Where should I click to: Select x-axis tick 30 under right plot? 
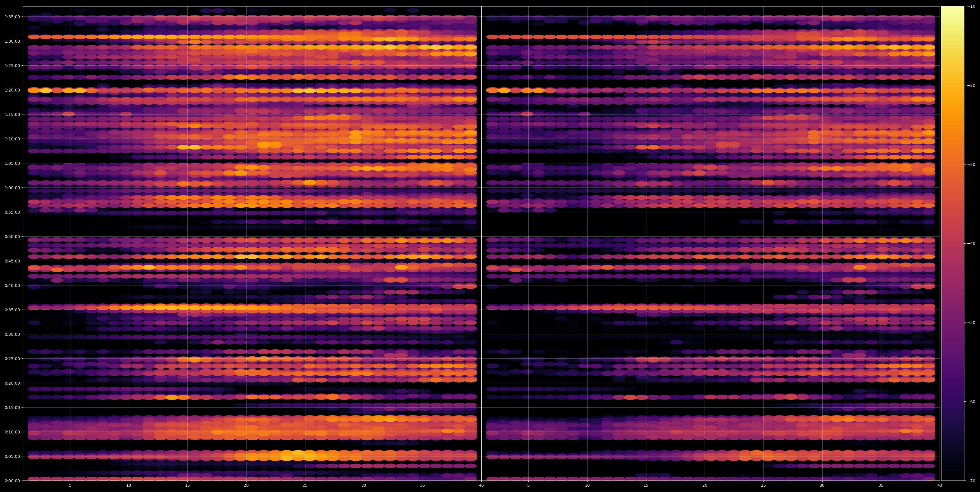(822, 485)
